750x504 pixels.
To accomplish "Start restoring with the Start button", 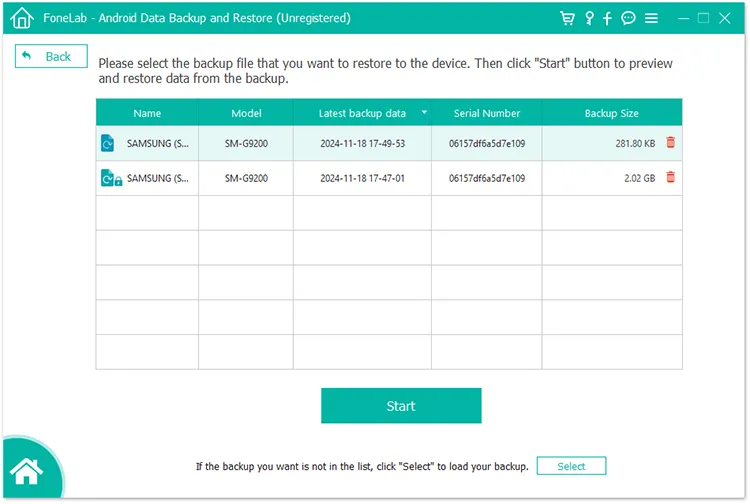I will click(401, 405).
